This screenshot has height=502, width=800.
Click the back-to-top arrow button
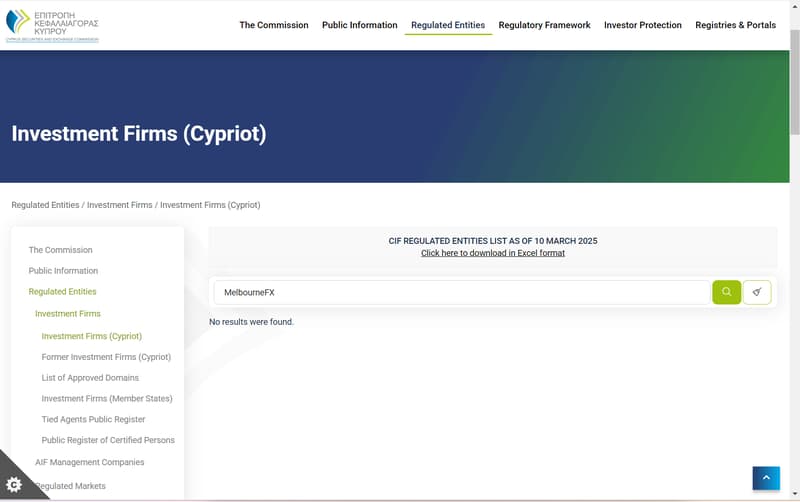tap(766, 478)
